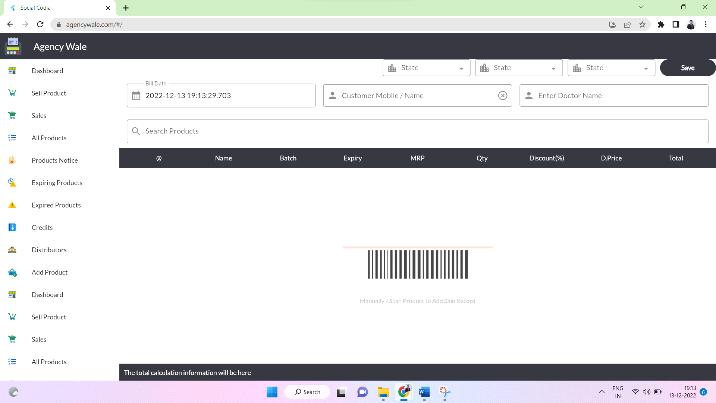Open Products Notice from the sidebar
Viewport: 716px width, 403px height.
54,160
